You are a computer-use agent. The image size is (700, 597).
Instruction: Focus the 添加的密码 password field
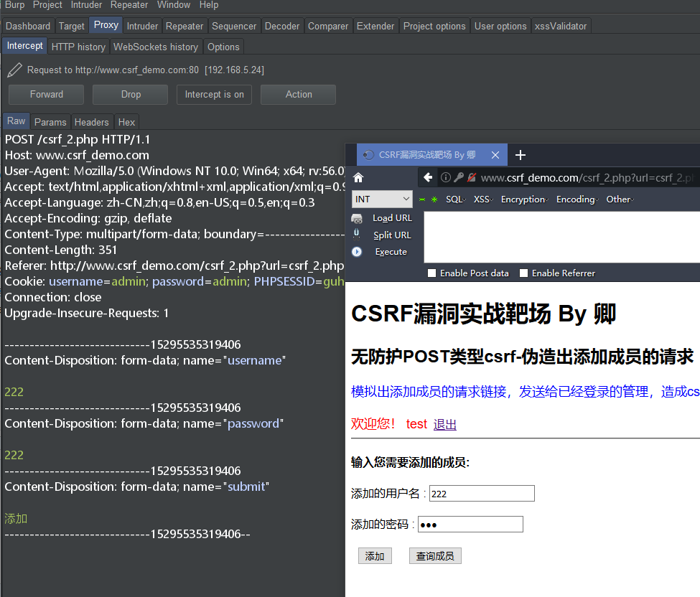[470, 525]
